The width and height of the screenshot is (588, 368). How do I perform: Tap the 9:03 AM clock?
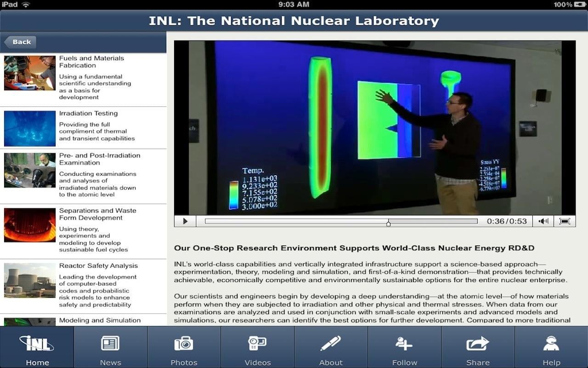pos(294,5)
